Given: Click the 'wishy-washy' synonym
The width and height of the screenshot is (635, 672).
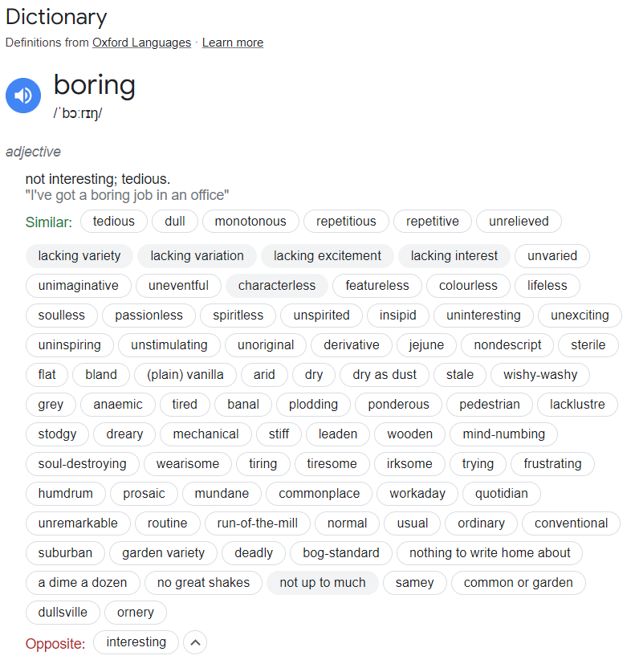Looking at the screenshot, I should pyautogui.click(x=539, y=374).
